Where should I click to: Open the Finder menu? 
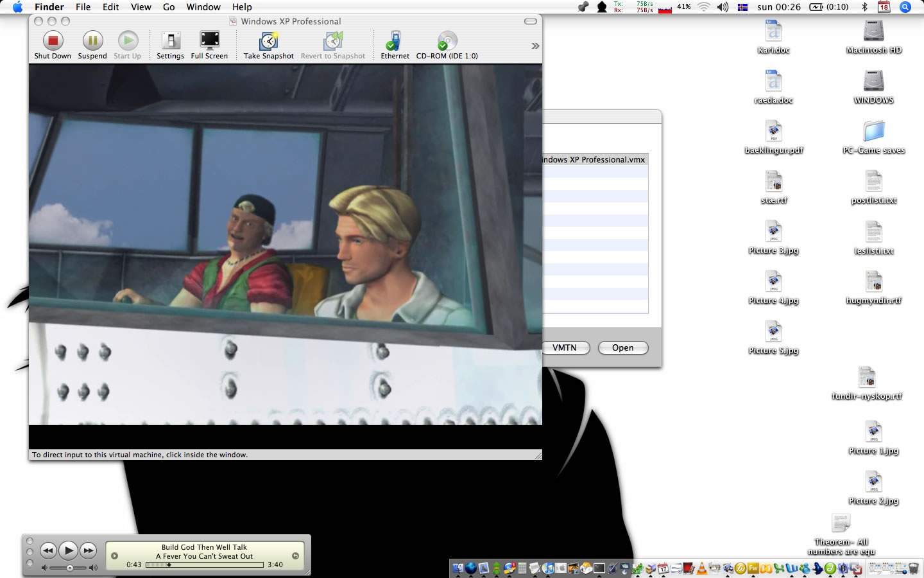coord(49,7)
